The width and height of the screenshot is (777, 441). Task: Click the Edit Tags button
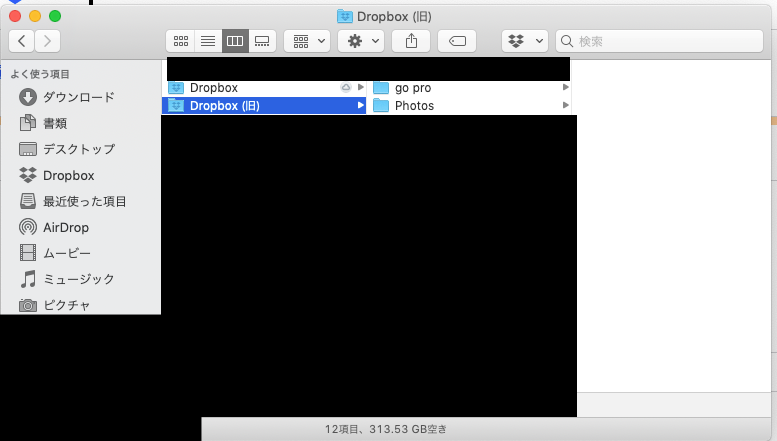[457, 41]
